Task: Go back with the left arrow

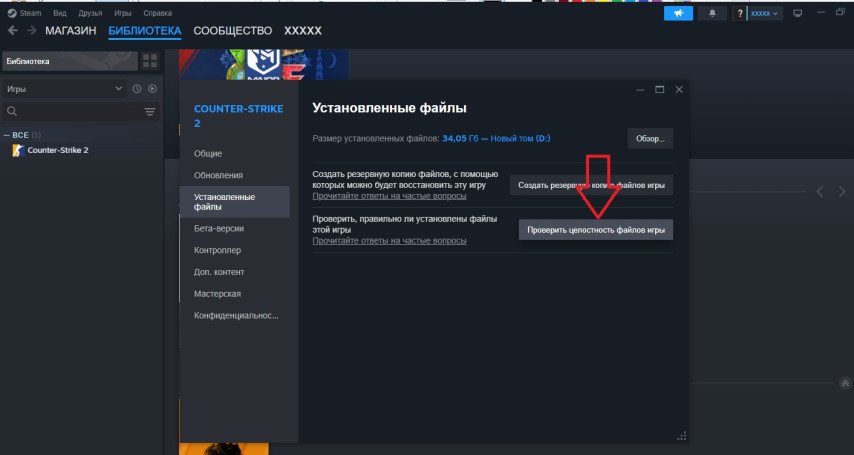Action: [x=13, y=31]
